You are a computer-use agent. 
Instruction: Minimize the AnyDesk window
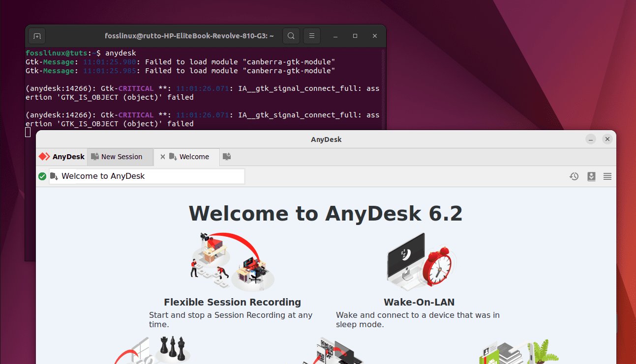[x=591, y=140]
